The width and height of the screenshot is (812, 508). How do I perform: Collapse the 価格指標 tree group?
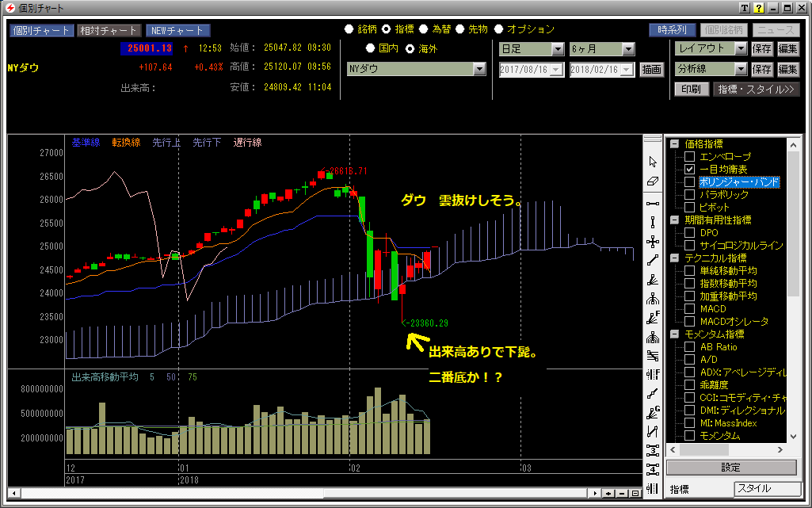pyautogui.click(x=674, y=144)
